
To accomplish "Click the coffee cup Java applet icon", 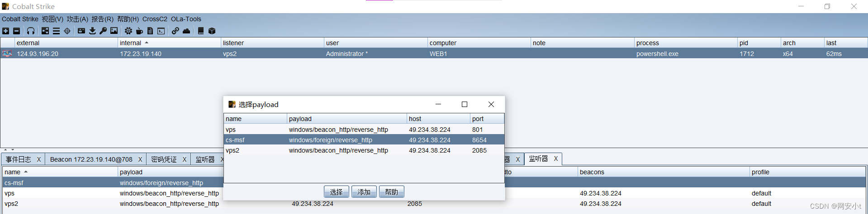I will point(139,31).
